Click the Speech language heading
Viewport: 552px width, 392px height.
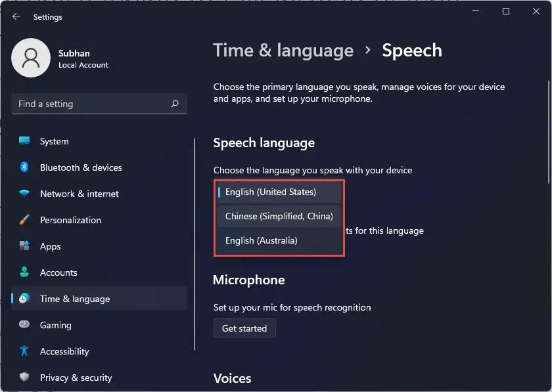(264, 142)
